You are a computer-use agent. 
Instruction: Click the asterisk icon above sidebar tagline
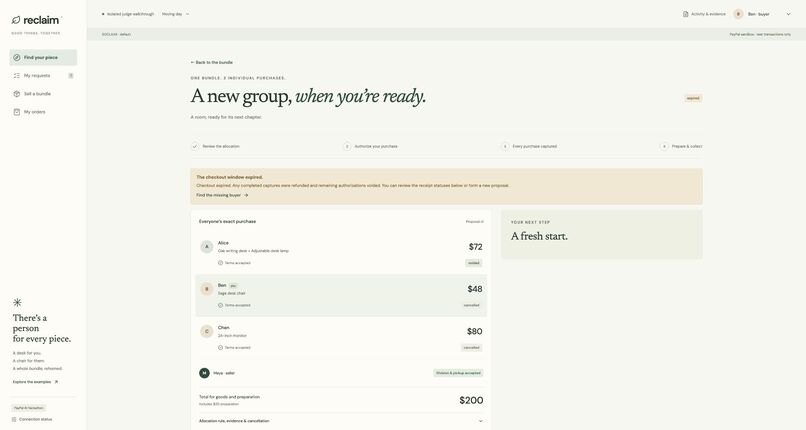point(17,303)
